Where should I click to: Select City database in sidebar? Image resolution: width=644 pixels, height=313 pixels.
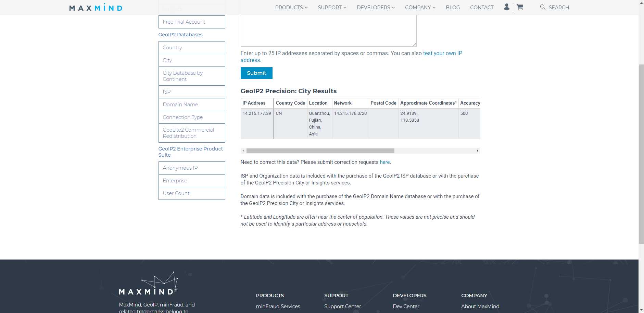point(192,60)
